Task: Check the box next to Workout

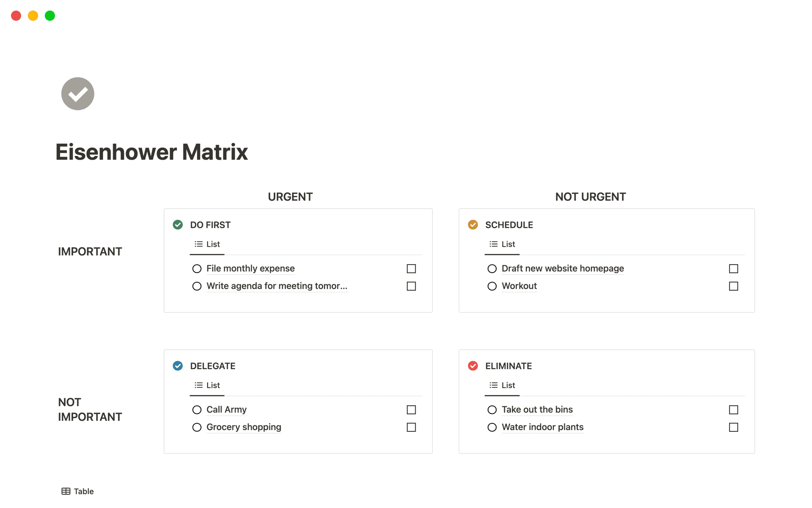Action: pyautogui.click(x=734, y=286)
